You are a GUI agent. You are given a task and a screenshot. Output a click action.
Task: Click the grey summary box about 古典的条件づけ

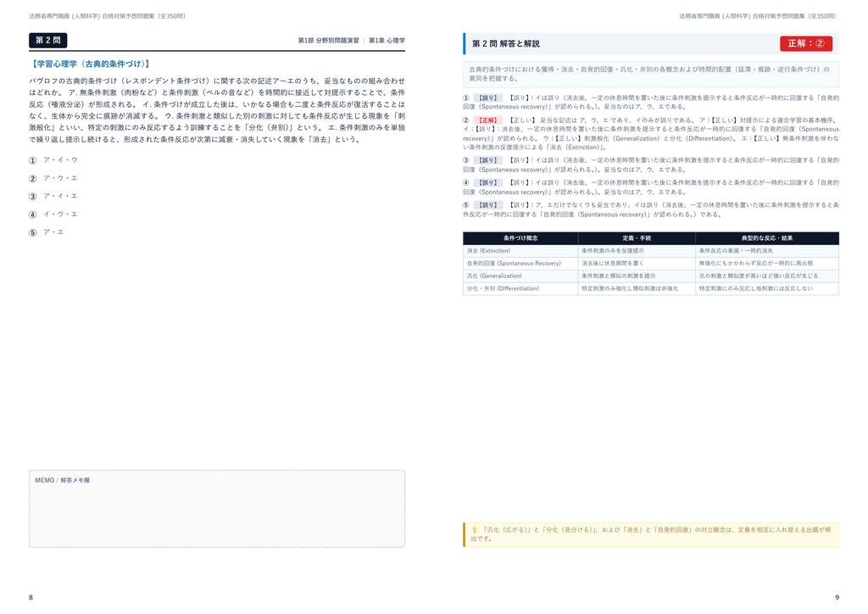coord(651,74)
